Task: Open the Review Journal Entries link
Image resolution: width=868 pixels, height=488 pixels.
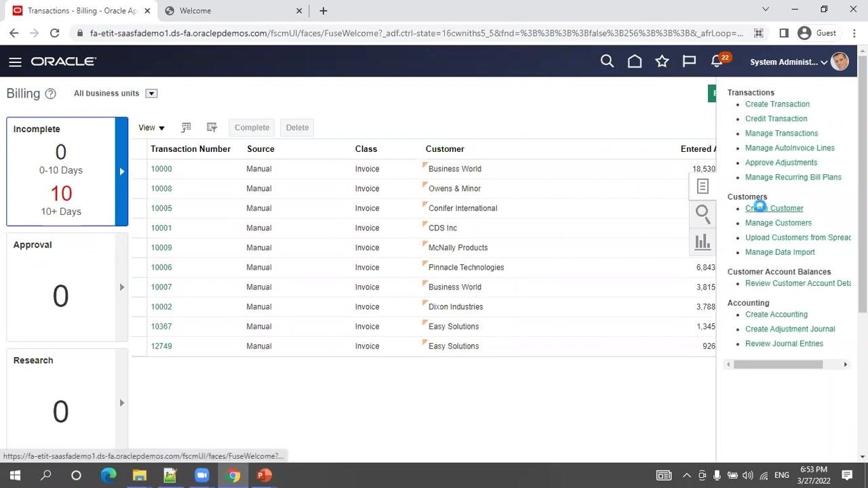Action: tap(784, 344)
